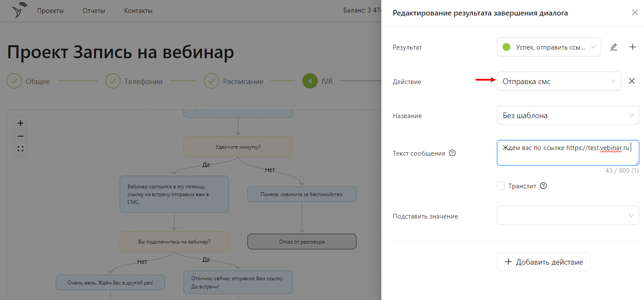Image resolution: width=644 pixels, height=300 pixels.
Task: Open 'Название' dropdown showing 'Без шаблона'
Action: point(568,116)
